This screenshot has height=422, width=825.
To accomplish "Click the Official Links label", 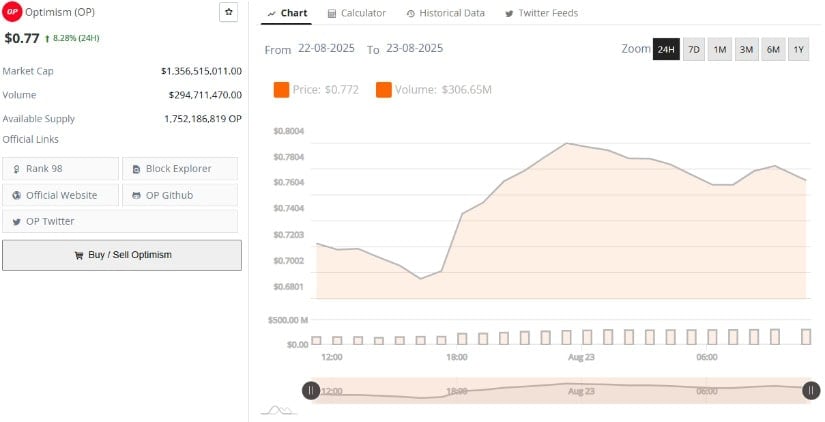I will 31,140.
